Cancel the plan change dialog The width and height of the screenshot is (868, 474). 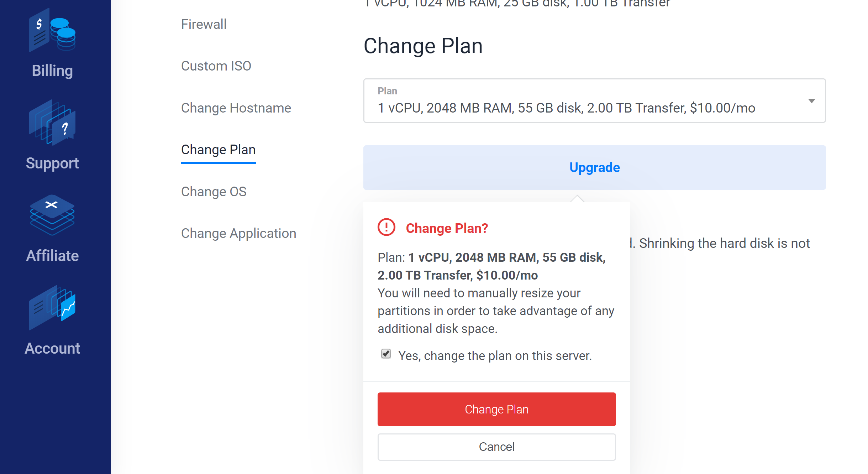coord(496,447)
